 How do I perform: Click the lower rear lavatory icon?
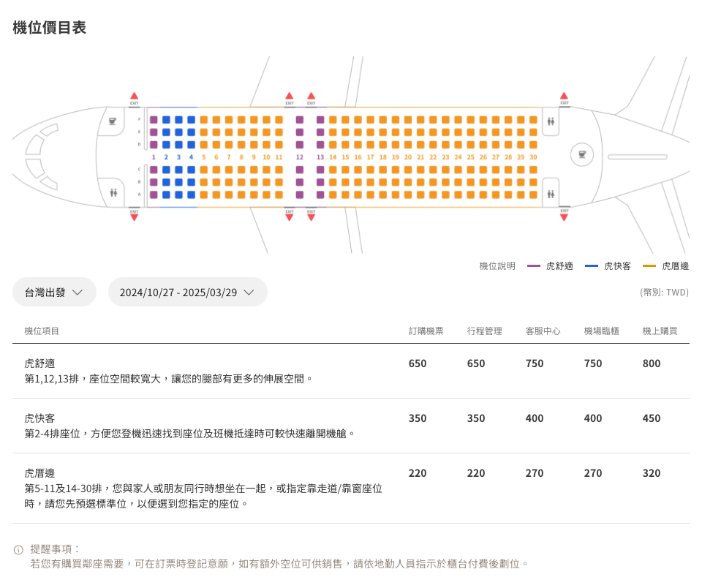tap(551, 194)
